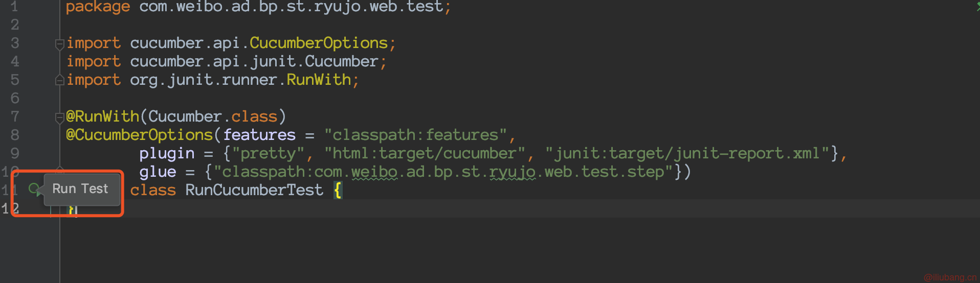
Task: Click CucumberOptions in the import statement
Action: (319, 43)
